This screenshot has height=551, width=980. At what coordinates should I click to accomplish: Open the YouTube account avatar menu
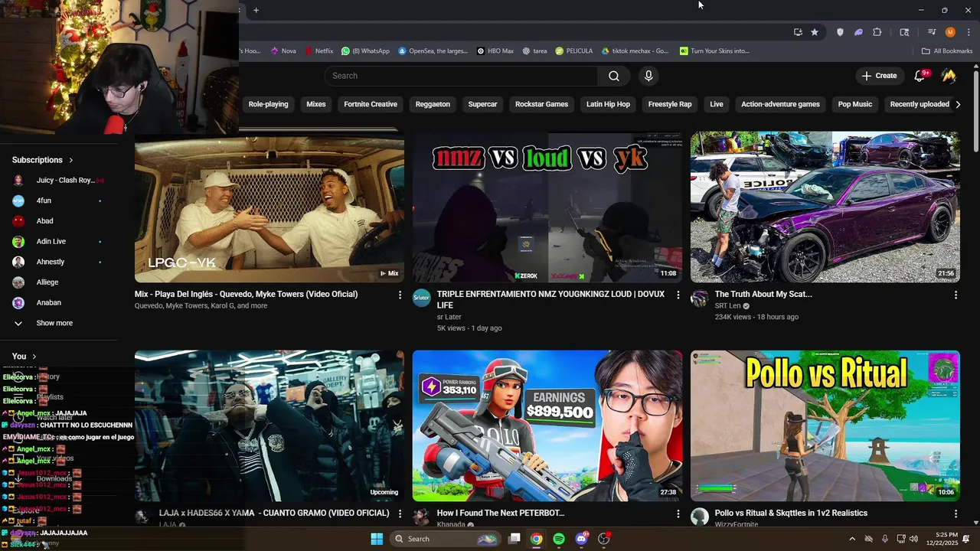click(949, 76)
